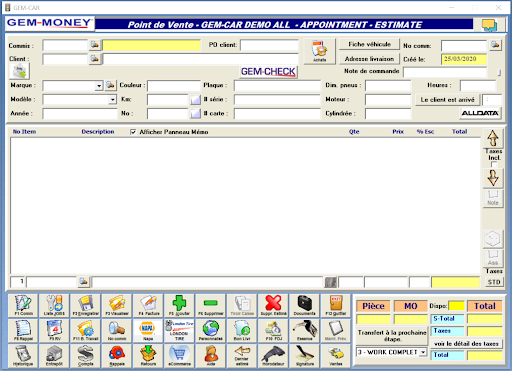Click Adresse livraison button

(x=369, y=59)
